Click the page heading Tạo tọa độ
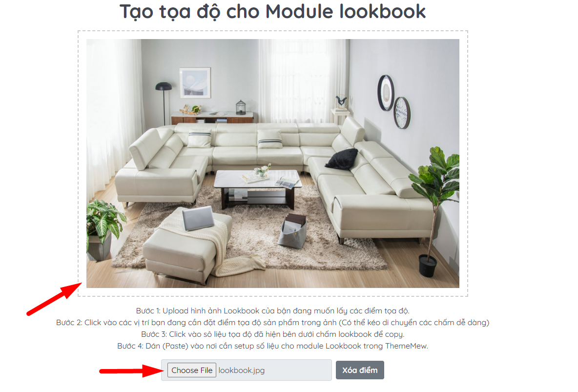The height and width of the screenshot is (392, 578). click(272, 11)
